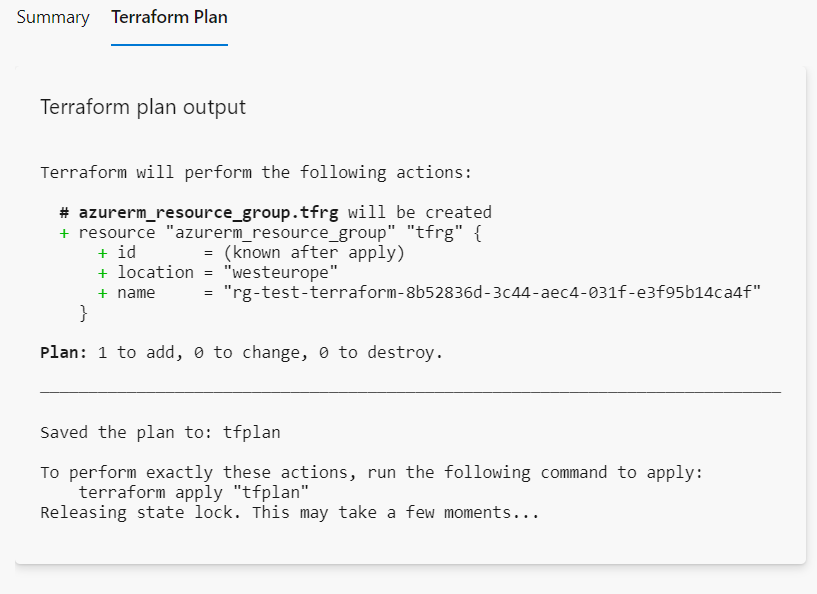This screenshot has height=594, width=817.
Task: Click the green plus beside the id attribute
Action: (x=102, y=252)
